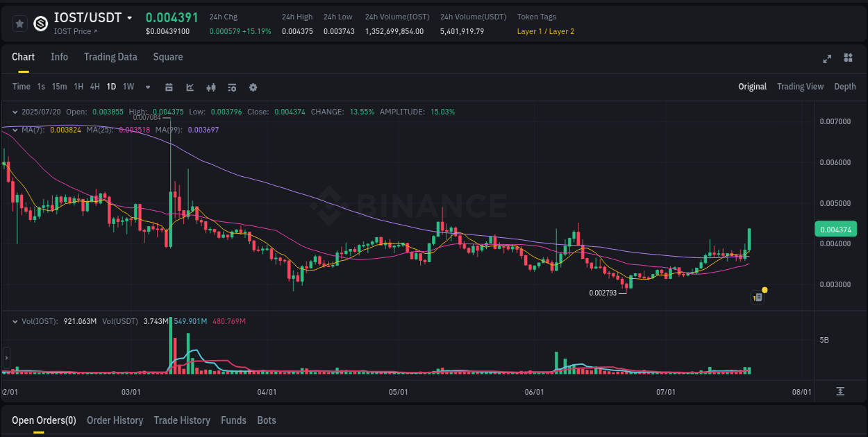Switch to the Trading Data tab

pyautogui.click(x=110, y=57)
